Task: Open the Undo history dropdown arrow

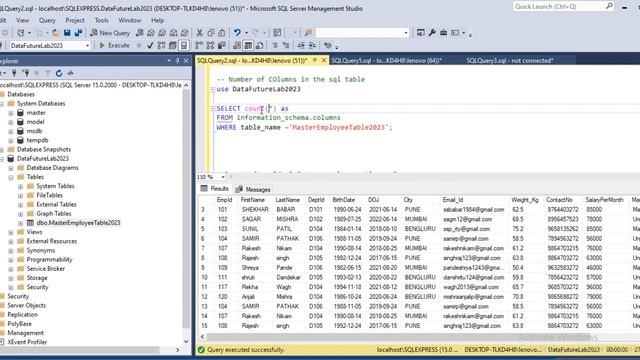Action: coord(246,33)
